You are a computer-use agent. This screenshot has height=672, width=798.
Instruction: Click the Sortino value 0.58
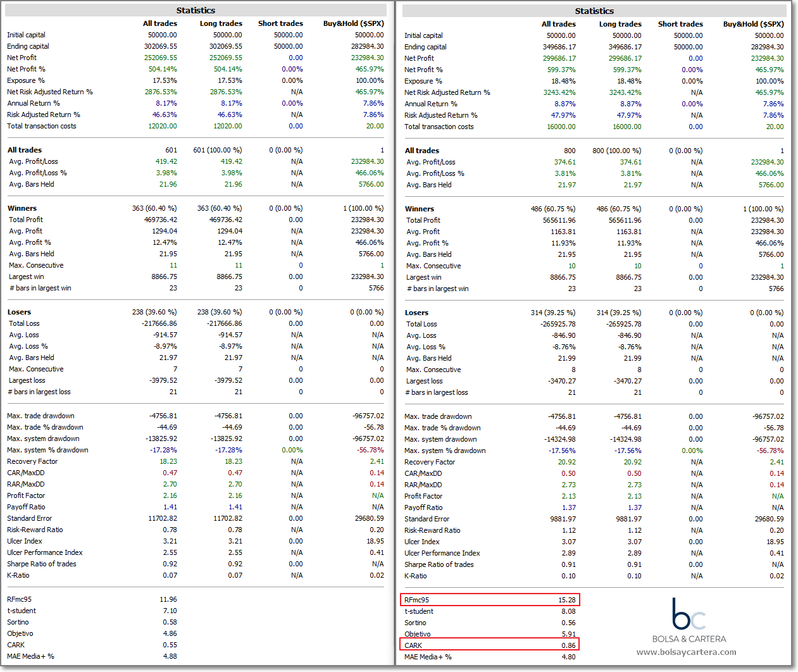pos(170,622)
